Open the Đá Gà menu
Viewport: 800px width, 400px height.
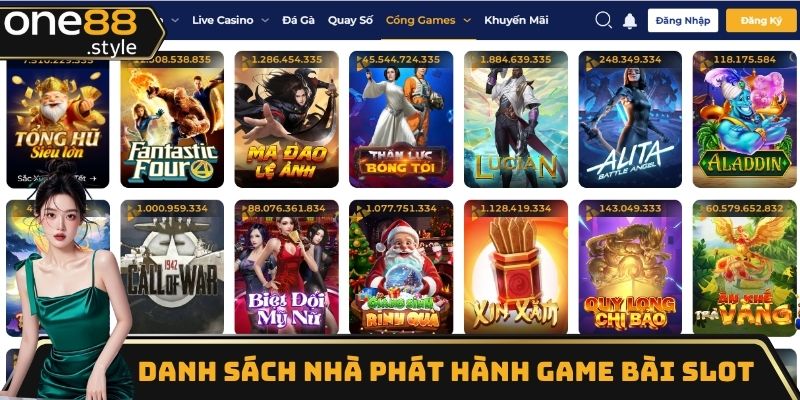coord(298,20)
